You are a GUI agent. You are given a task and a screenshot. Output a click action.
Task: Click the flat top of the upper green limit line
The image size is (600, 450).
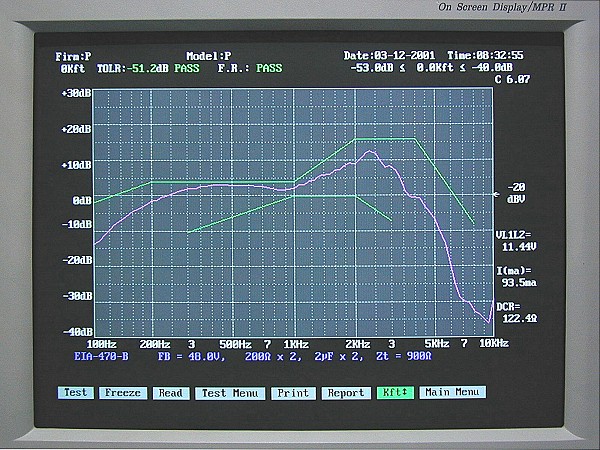385,139
